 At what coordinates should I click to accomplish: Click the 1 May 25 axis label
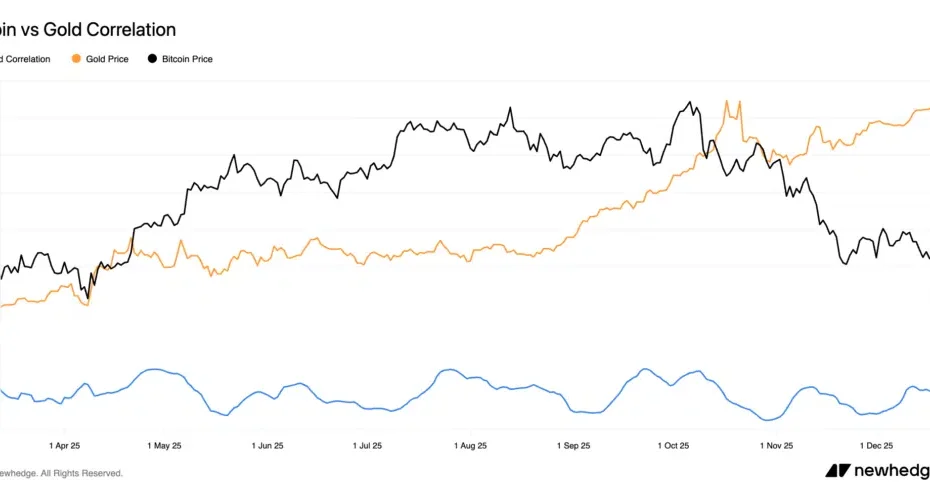pos(164,445)
